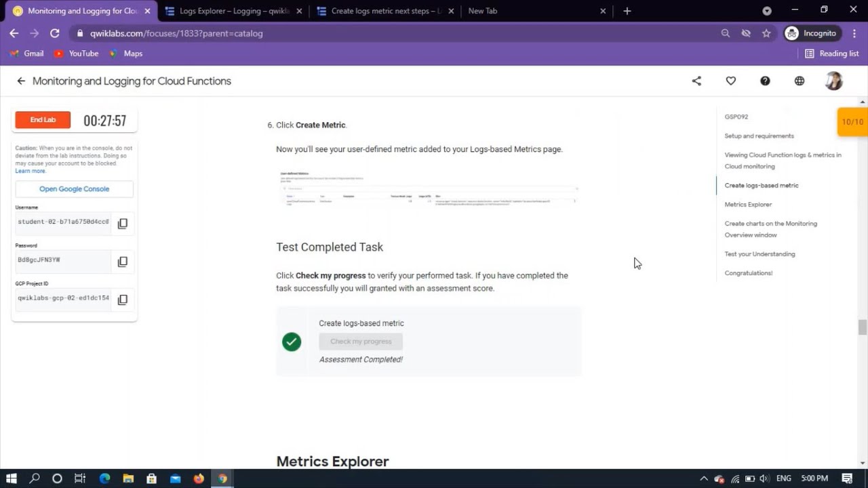Open the help question mark icon
The image size is (868, 488).
[765, 81]
